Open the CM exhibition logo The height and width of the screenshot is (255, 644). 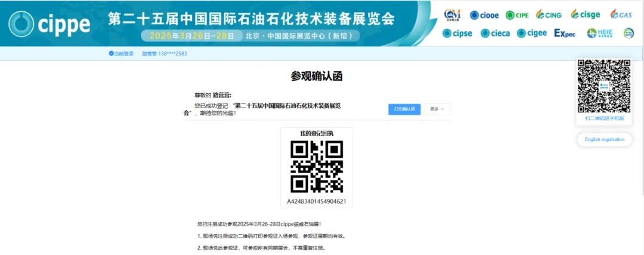452,15
